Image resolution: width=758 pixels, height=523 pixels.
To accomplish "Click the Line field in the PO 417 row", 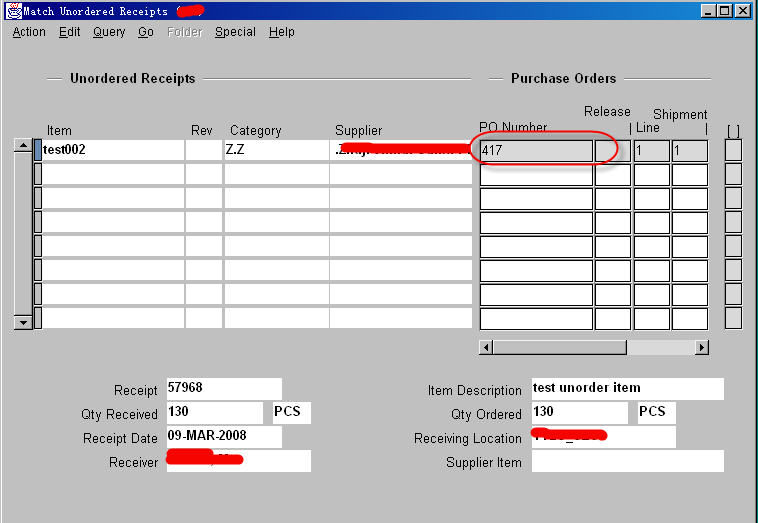I will tap(652, 150).
